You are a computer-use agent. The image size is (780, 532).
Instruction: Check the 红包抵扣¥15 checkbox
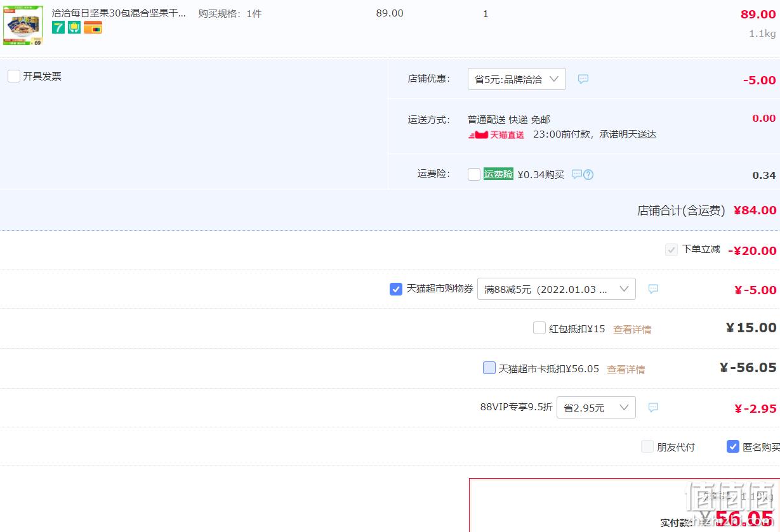point(539,328)
